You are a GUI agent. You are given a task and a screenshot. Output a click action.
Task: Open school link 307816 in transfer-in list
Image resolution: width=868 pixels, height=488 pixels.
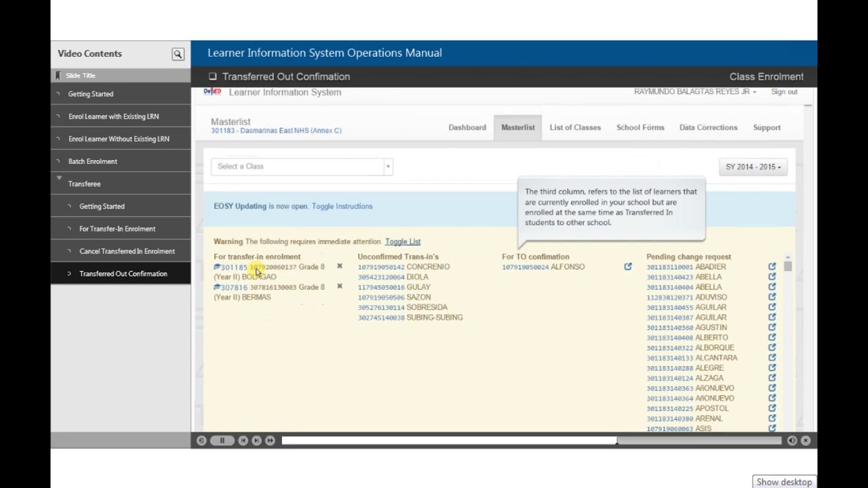coord(231,287)
